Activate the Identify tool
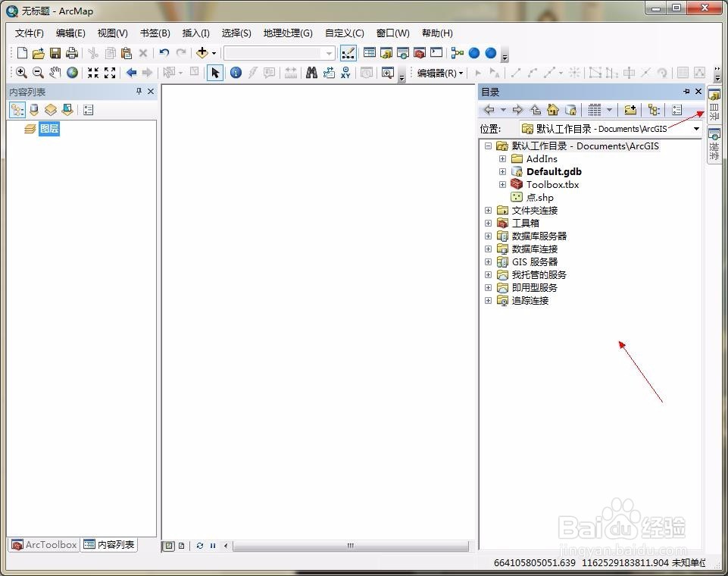The width and height of the screenshot is (728, 576). click(236, 73)
